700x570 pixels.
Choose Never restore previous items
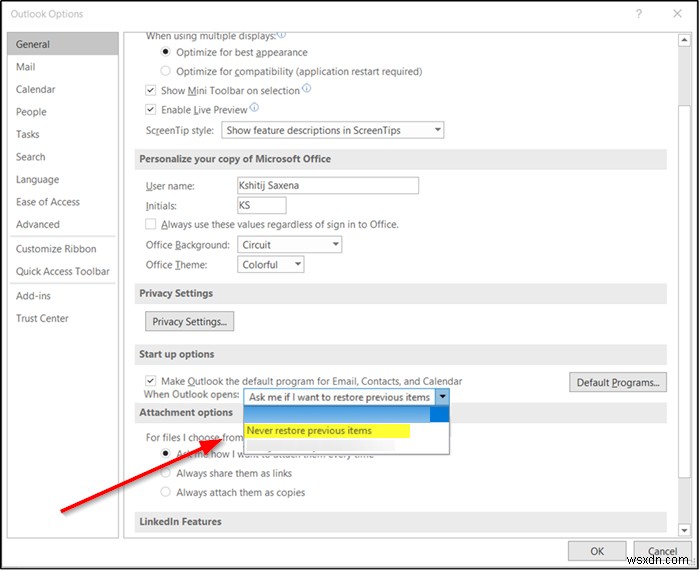click(x=327, y=431)
